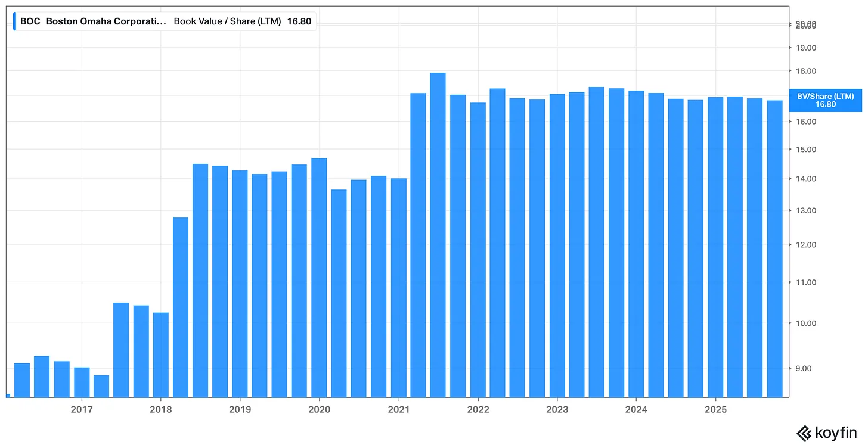Viewport: 868px width, 448px height.
Task: Click the 2021 label on the time axis
Action: click(x=398, y=410)
